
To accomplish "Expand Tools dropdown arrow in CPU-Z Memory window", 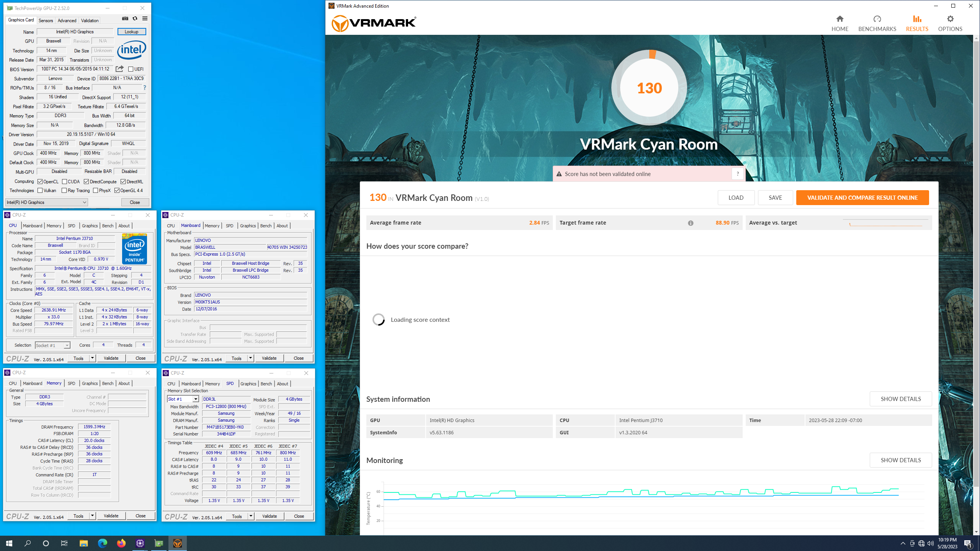I will coord(92,516).
